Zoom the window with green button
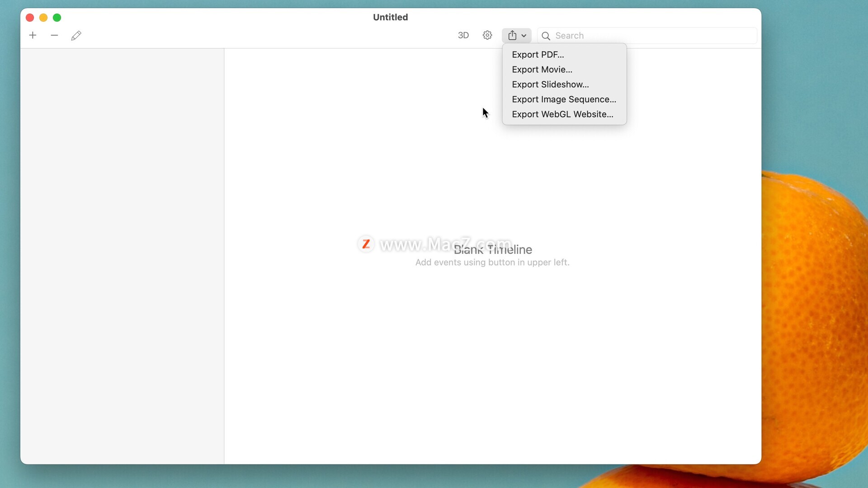The width and height of the screenshot is (868, 488). point(57,18)
